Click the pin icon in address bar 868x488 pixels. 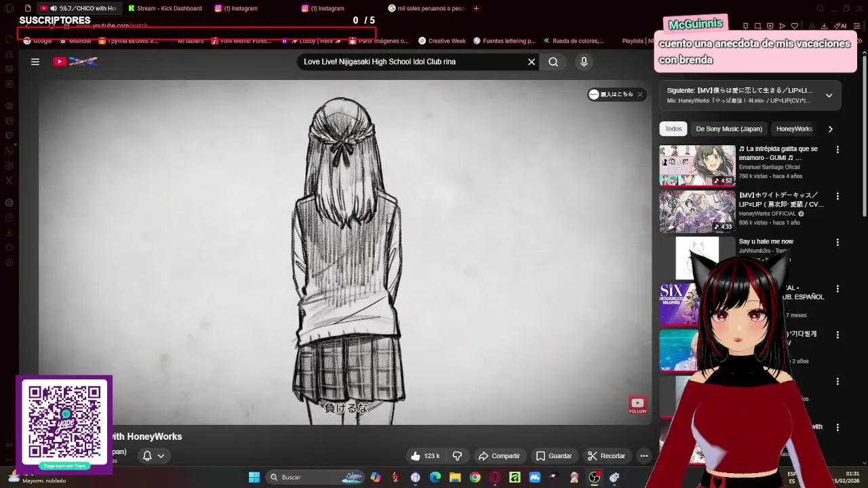[745, 26]
